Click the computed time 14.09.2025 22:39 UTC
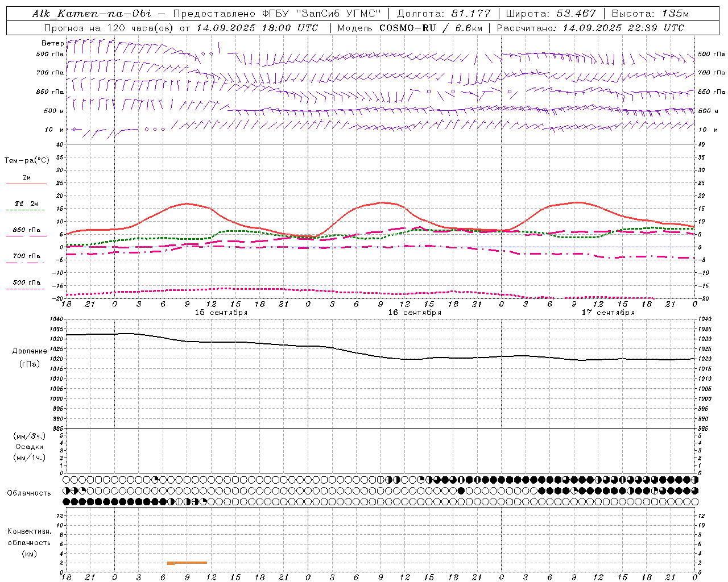The width and height of the screenshot is (728, 582). point(623,28)
